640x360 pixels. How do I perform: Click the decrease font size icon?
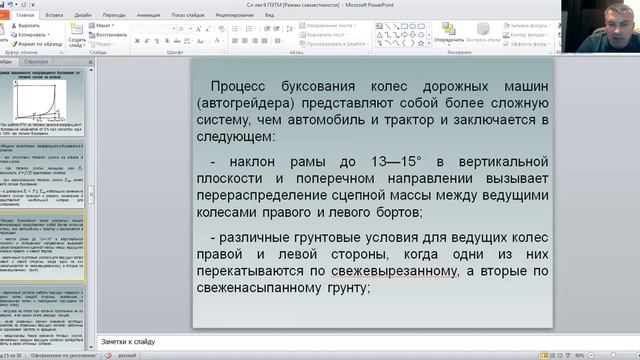(x=209, y=29)
